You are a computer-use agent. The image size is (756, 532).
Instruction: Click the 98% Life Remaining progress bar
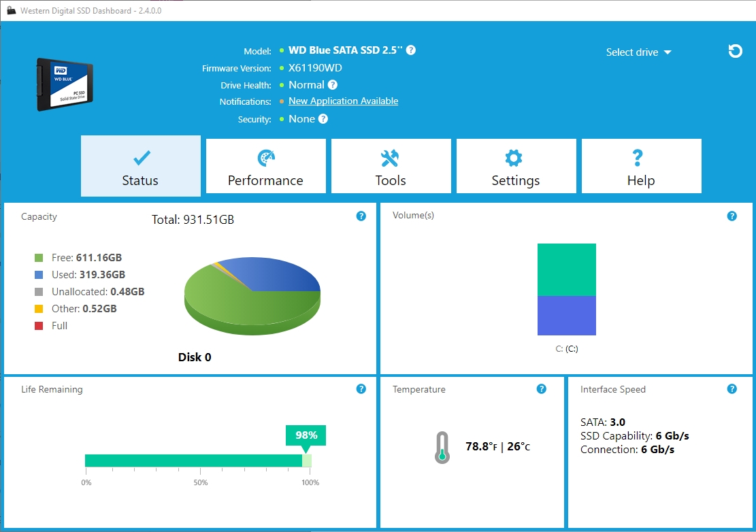[x=197, y=459]
